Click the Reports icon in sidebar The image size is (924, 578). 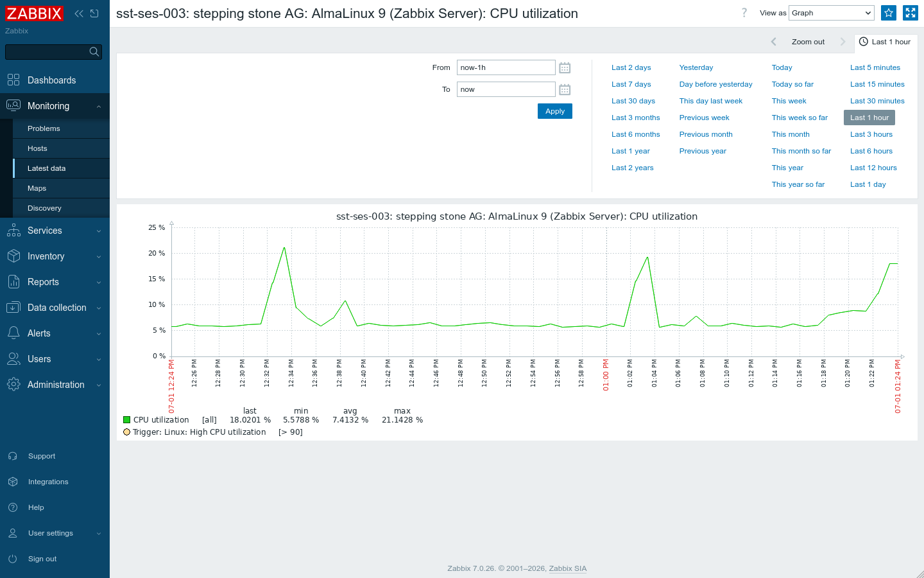(13, 282)
